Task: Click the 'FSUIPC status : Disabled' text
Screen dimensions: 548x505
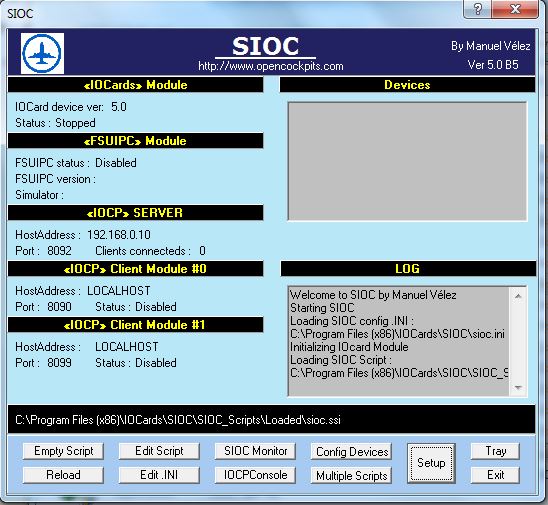Action: (75, 163)
